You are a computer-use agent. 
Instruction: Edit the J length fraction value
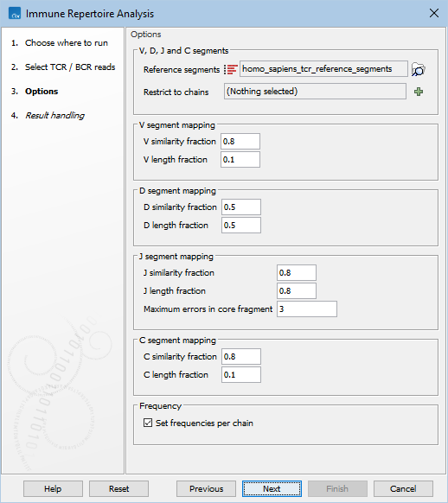pyautogui.click(x=297, y=291)
